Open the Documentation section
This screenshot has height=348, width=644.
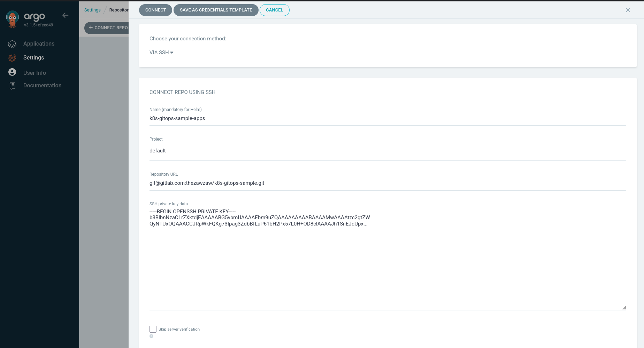click(42, 85)
